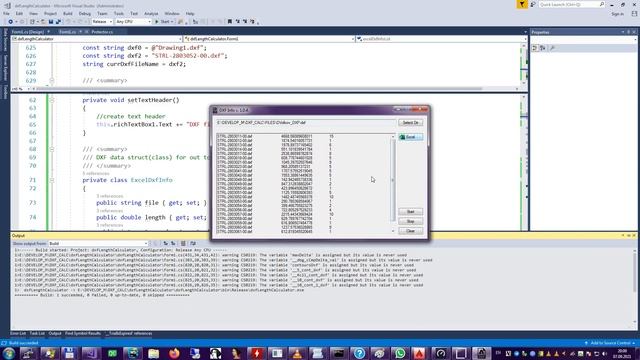Collapse the summary comment at line 629

click(52, 80)
